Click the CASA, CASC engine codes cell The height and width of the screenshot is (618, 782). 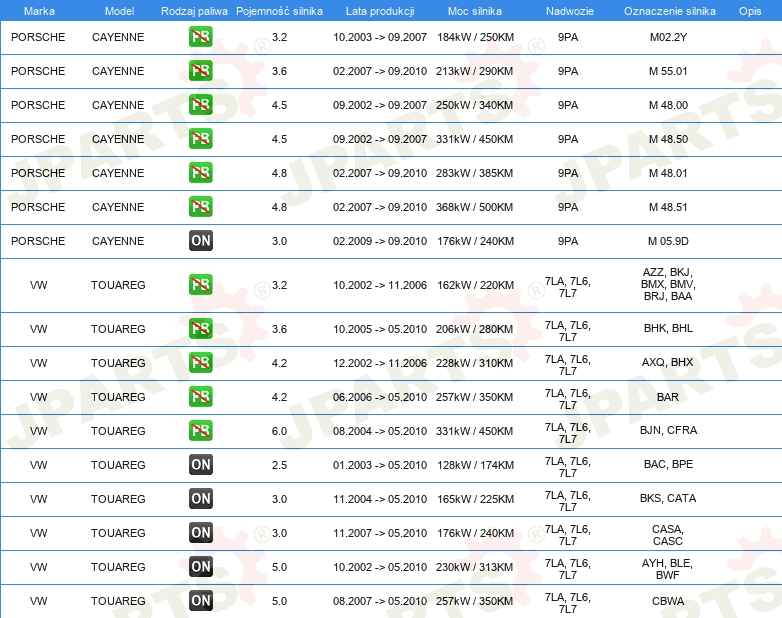[668, 535]
